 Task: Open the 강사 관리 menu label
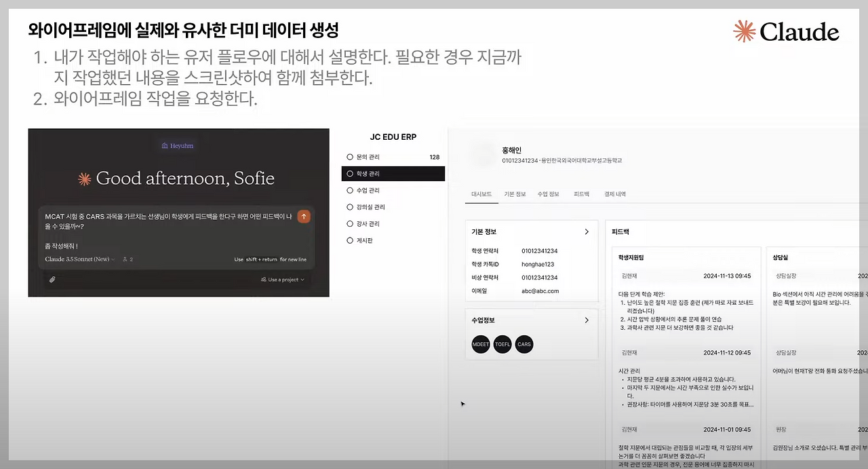[368, 224]
